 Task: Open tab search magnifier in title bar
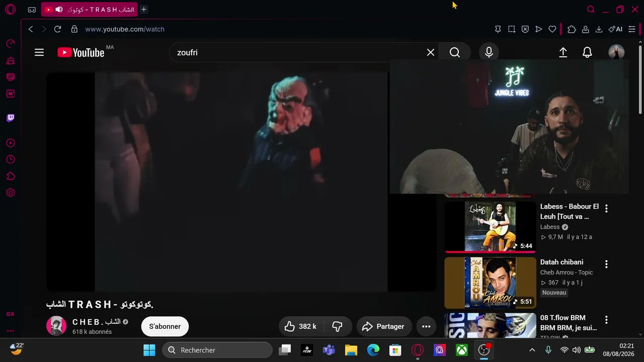(x=591, y=10)
